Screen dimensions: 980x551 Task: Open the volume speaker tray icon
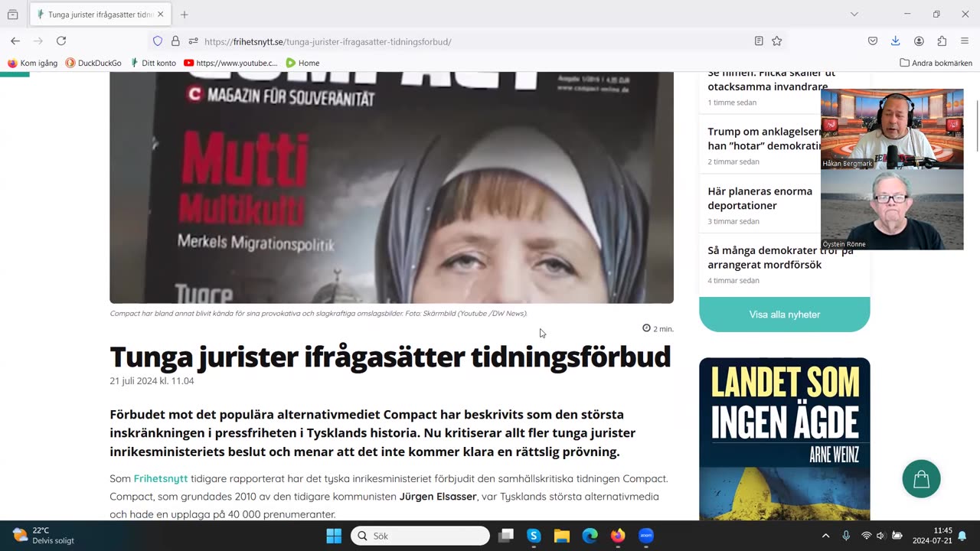click(x=881, y=536)
